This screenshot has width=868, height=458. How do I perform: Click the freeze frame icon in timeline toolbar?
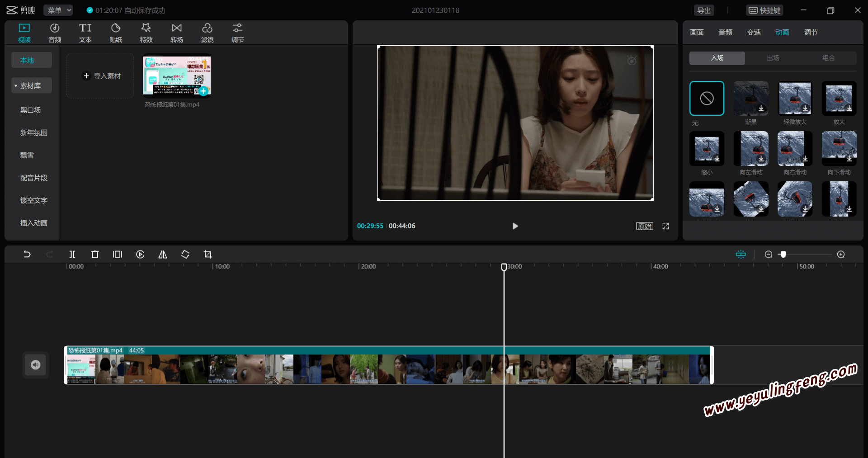[x=118, y=255]
